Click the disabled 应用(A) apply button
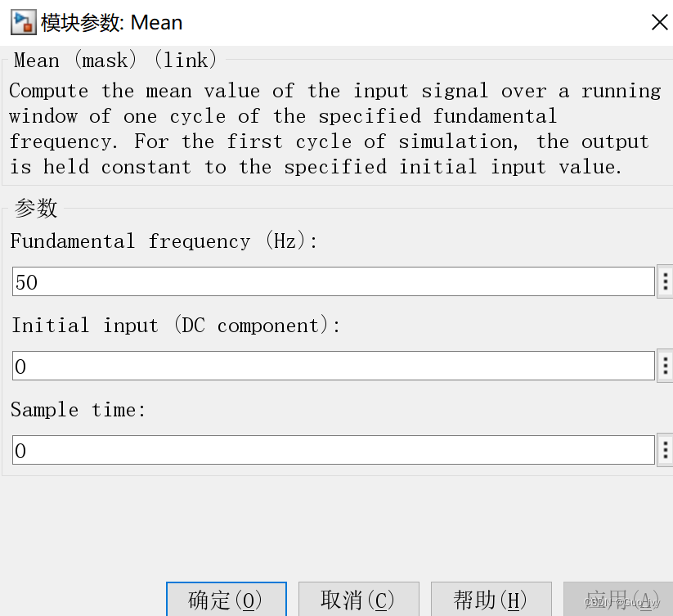The height and width of the screenshot is (616, 673). click(x=618, y=600)
